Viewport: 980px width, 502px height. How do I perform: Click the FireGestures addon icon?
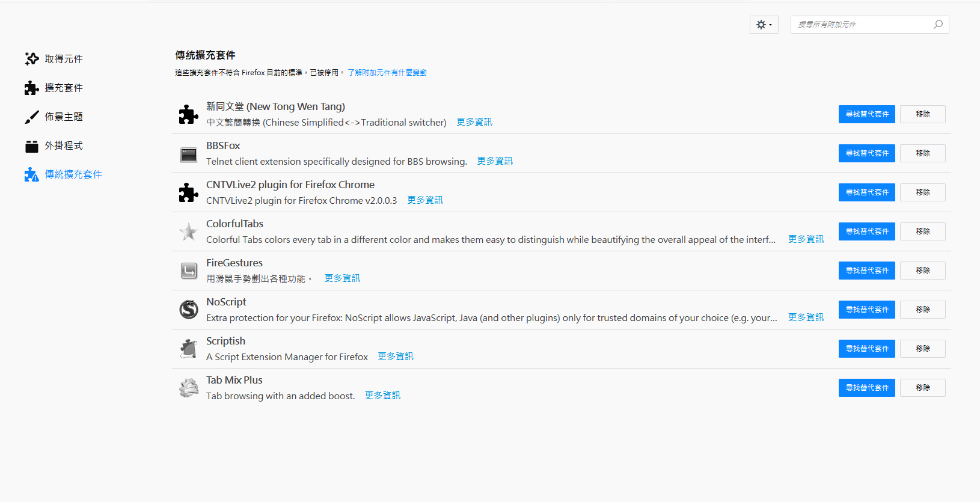tap(189, 271)
